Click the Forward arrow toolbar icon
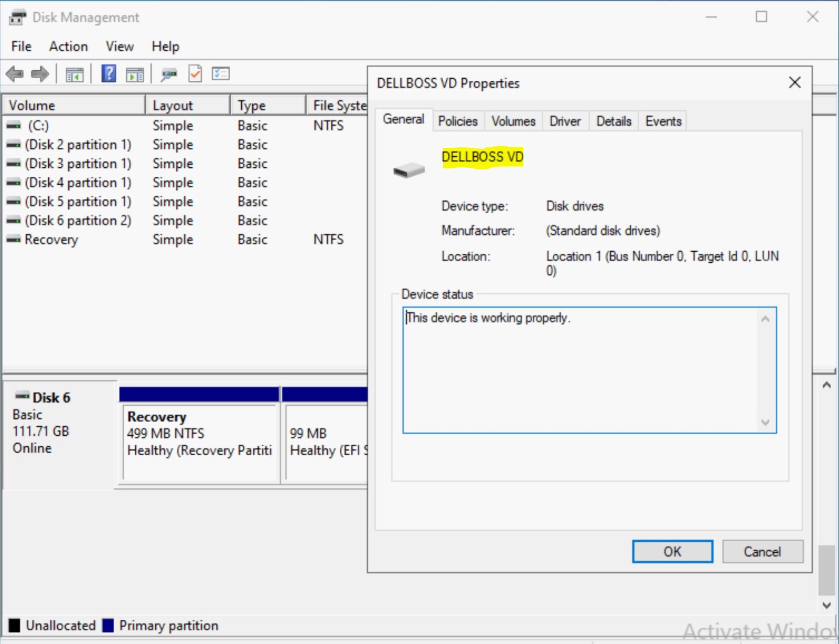839x644 pixels. [x=40, y=74]
